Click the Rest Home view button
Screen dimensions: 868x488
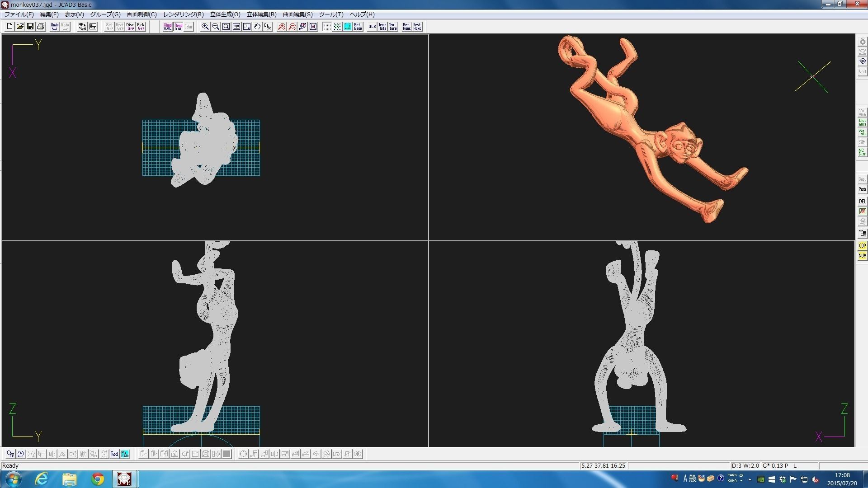417,27
